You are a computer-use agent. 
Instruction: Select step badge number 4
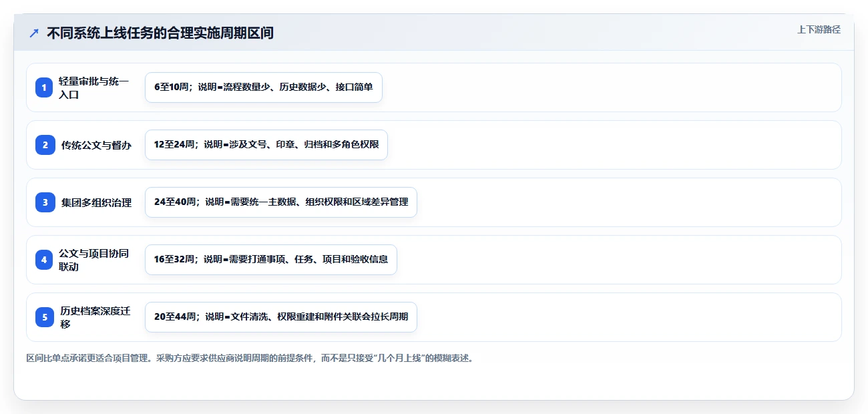click(x=44, y=260)
